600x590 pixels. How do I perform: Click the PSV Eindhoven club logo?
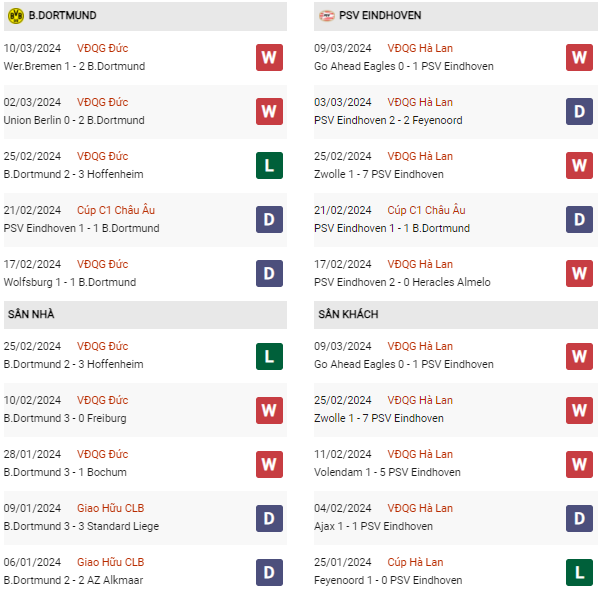[326, 16]
